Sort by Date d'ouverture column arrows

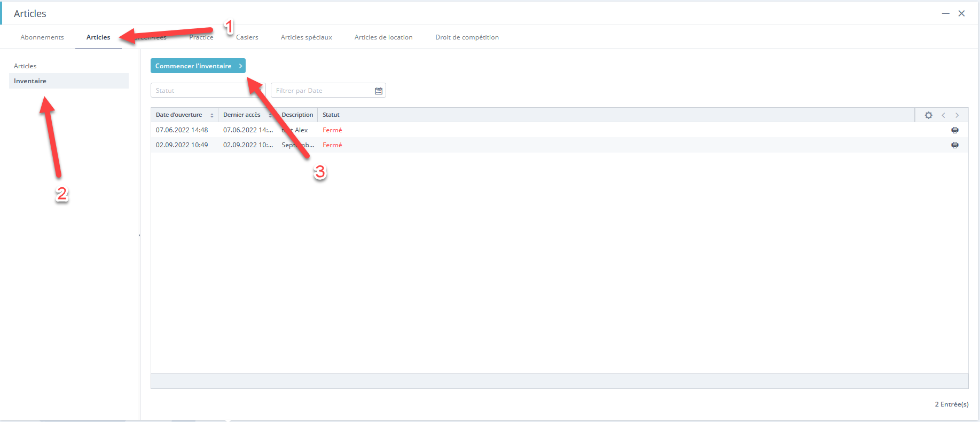tap(212, 115)
